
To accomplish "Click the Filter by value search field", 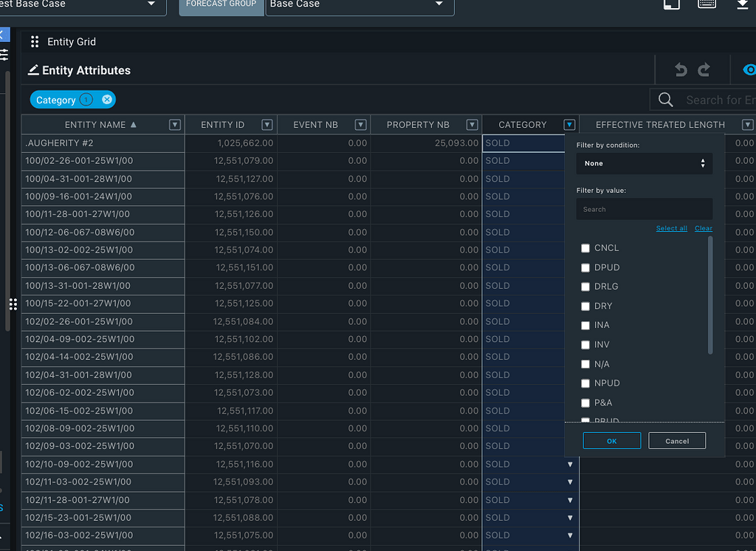I will pos(644,209).
